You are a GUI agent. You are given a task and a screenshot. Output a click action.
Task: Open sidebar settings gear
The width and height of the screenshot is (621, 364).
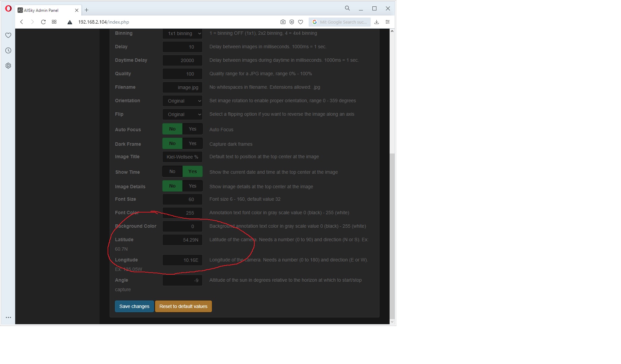(8, 65)
